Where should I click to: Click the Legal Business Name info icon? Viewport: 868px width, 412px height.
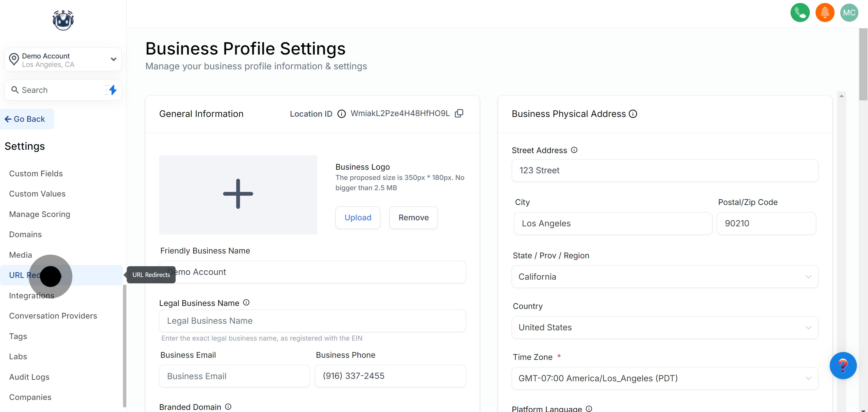246,303
